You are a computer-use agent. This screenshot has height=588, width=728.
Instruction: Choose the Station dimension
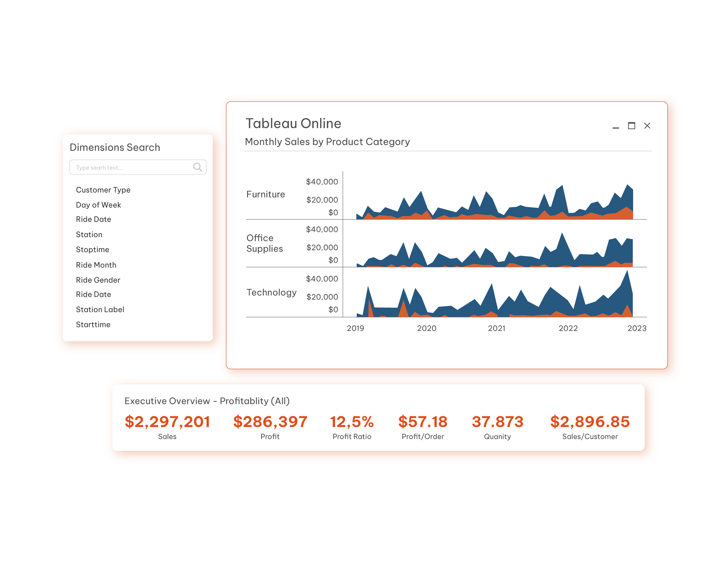point(89,235)
